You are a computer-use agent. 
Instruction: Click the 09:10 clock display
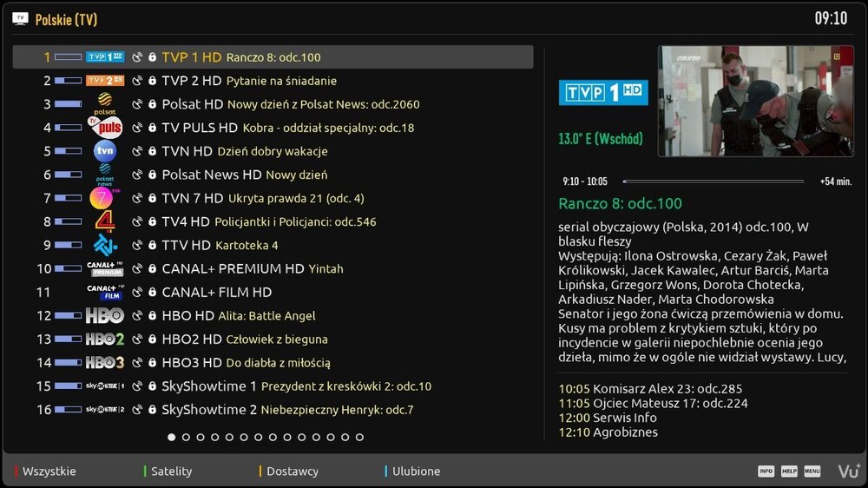[831, 18]
